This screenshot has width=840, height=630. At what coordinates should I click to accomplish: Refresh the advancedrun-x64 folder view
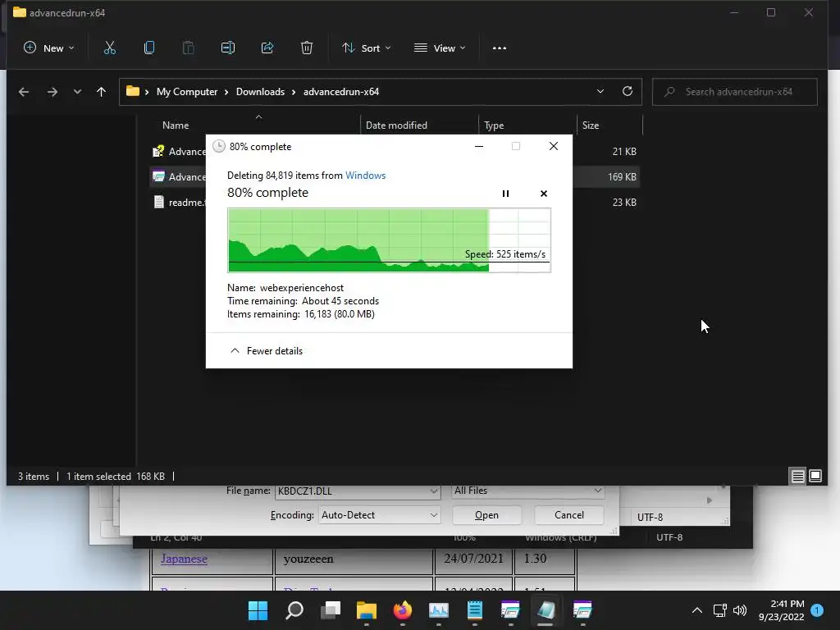[628, 92]
